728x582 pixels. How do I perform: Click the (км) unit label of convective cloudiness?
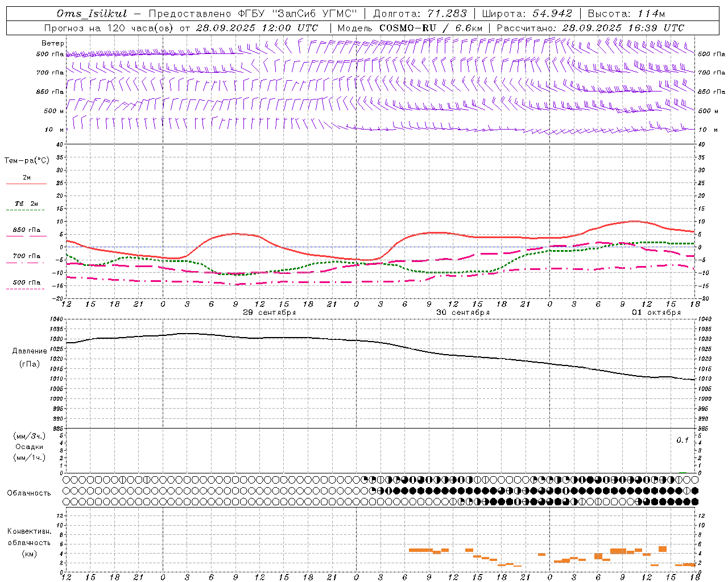29,554
